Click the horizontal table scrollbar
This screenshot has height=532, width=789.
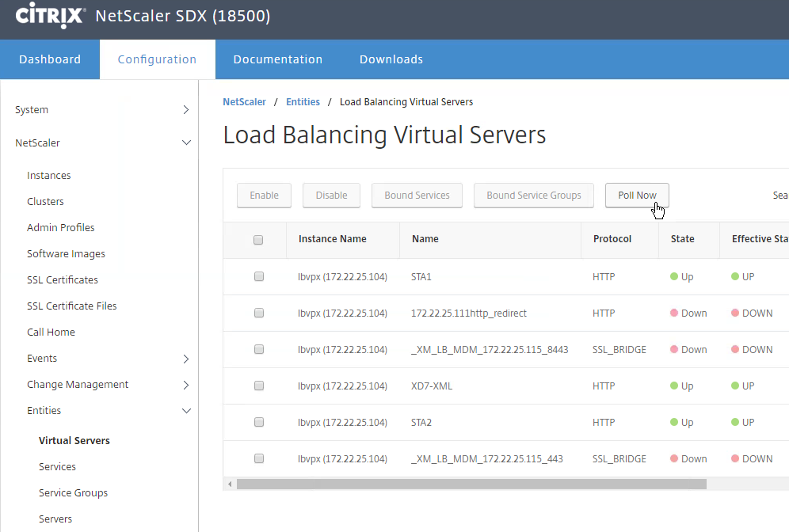tap(471, 484)
